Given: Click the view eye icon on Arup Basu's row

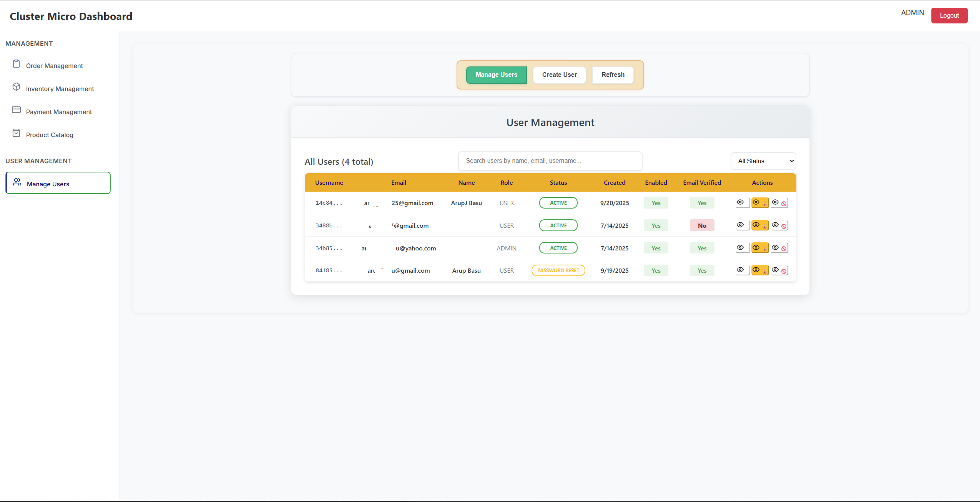Looking at the screenshot, I should tap(740, 270).
